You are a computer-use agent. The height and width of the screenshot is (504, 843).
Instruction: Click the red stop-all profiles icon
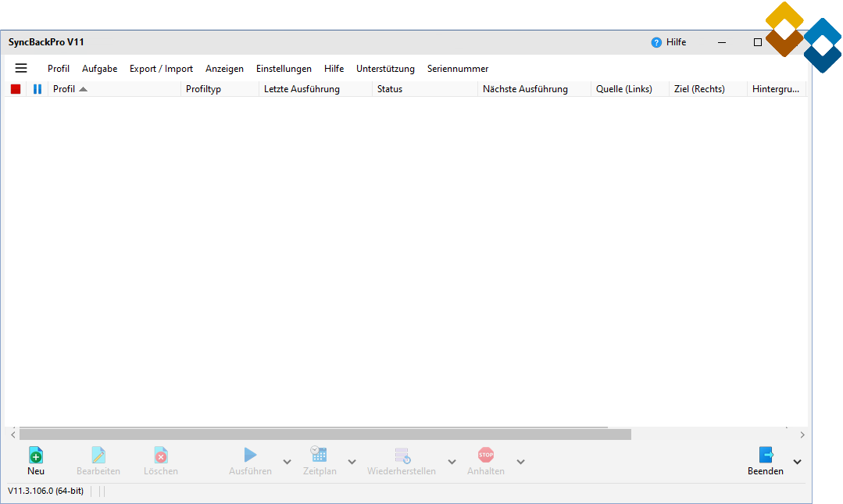[x=16, y=89]
